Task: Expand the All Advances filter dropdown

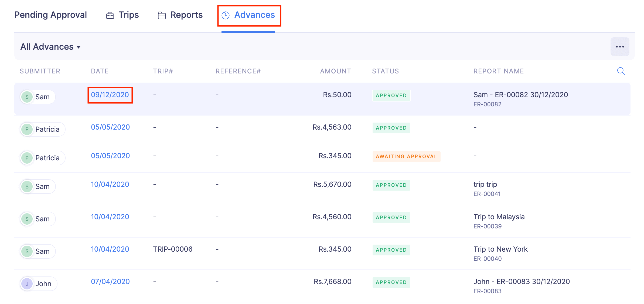Action: pos(51,47)
